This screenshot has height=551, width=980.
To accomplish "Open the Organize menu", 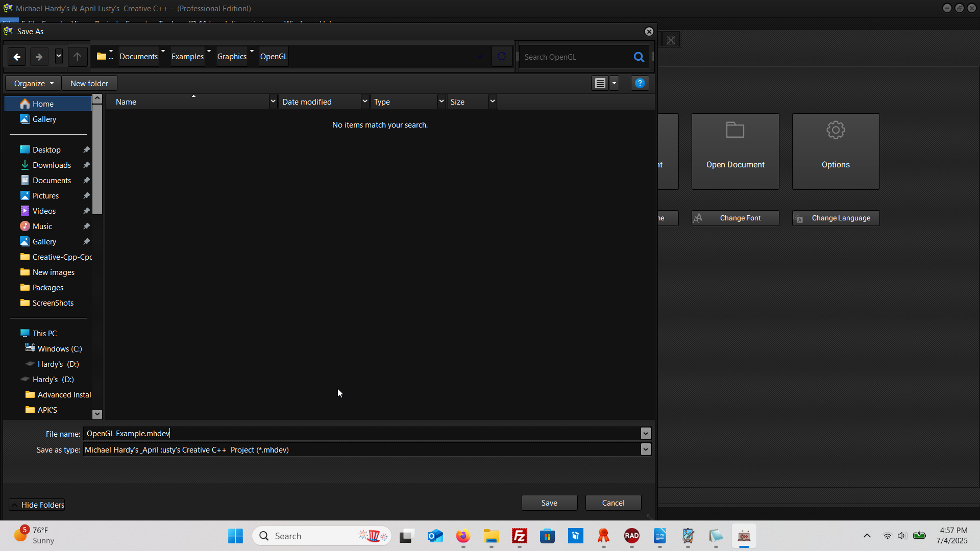I will (x=33, y=83).
